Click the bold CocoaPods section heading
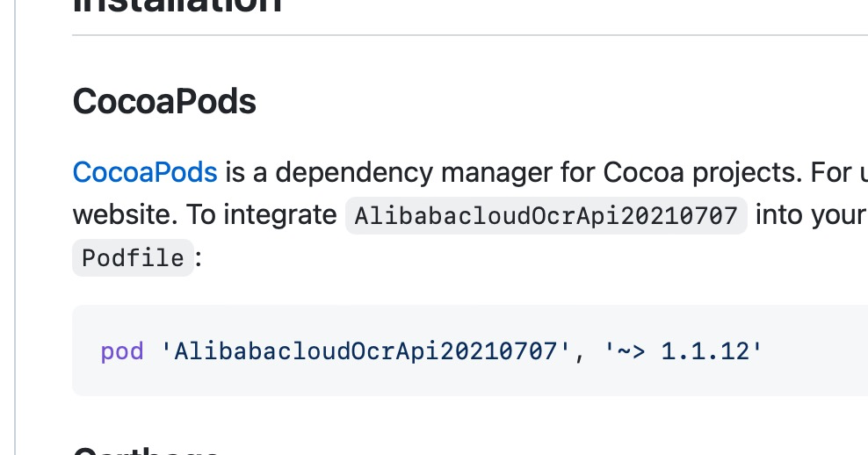The height and width of the screenshot is (455, 868). [164, 102]
